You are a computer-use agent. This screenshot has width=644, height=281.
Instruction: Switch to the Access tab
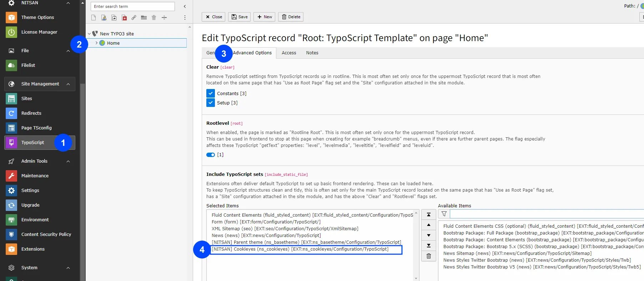289,53
